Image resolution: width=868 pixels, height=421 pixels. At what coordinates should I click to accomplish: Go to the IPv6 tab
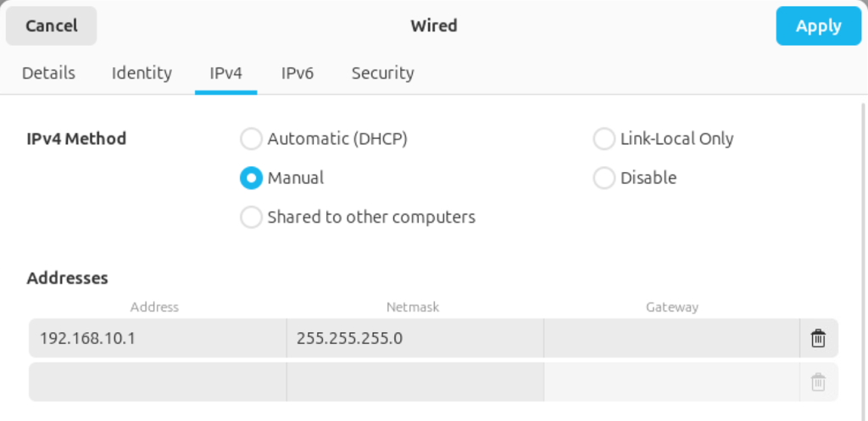(298, 73)
